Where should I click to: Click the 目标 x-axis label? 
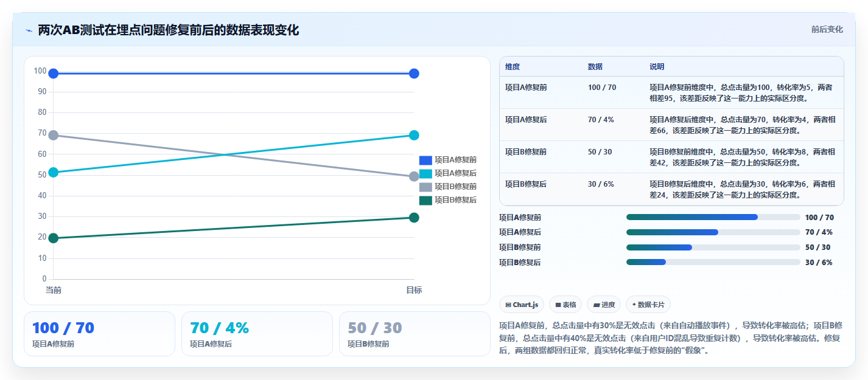(x=414, y=291)
